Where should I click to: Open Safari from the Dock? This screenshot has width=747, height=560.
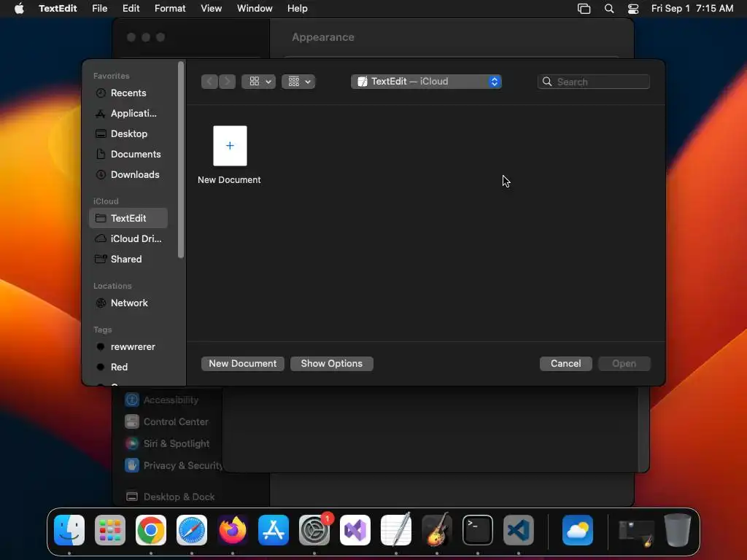(192, 530)
